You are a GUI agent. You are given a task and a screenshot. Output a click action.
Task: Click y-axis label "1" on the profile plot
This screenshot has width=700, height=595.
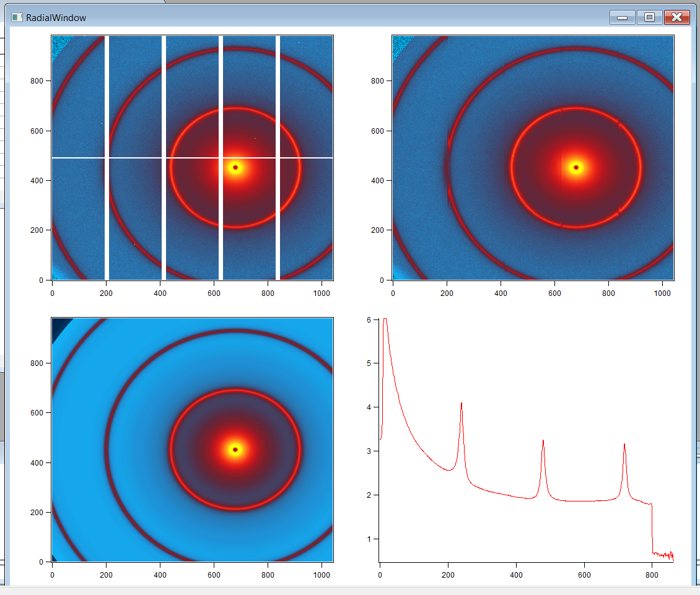[369, 539]
